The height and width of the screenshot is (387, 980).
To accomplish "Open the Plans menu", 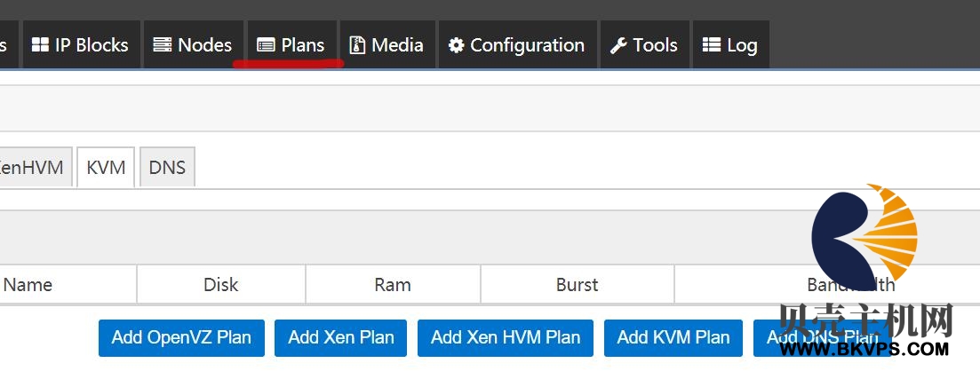I will (x=292, y=44).
